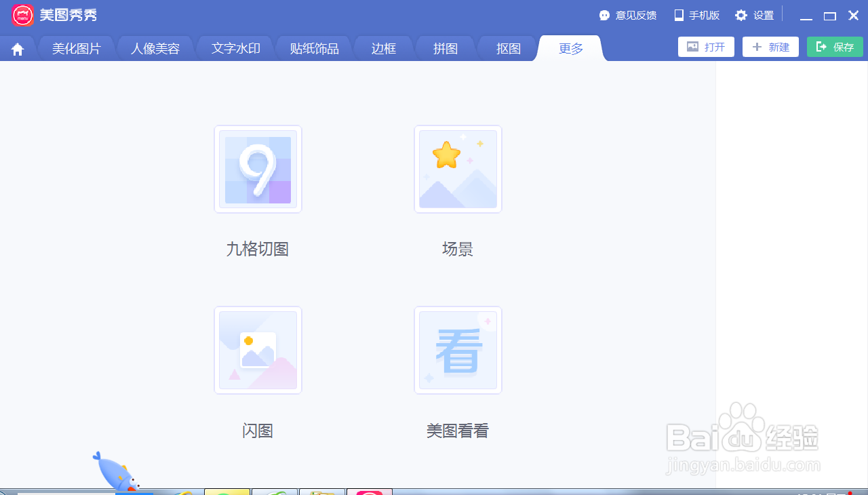868x495 pixels.
Task: Switch to the 贴纸饰品 tab
Action: (314, 49)
